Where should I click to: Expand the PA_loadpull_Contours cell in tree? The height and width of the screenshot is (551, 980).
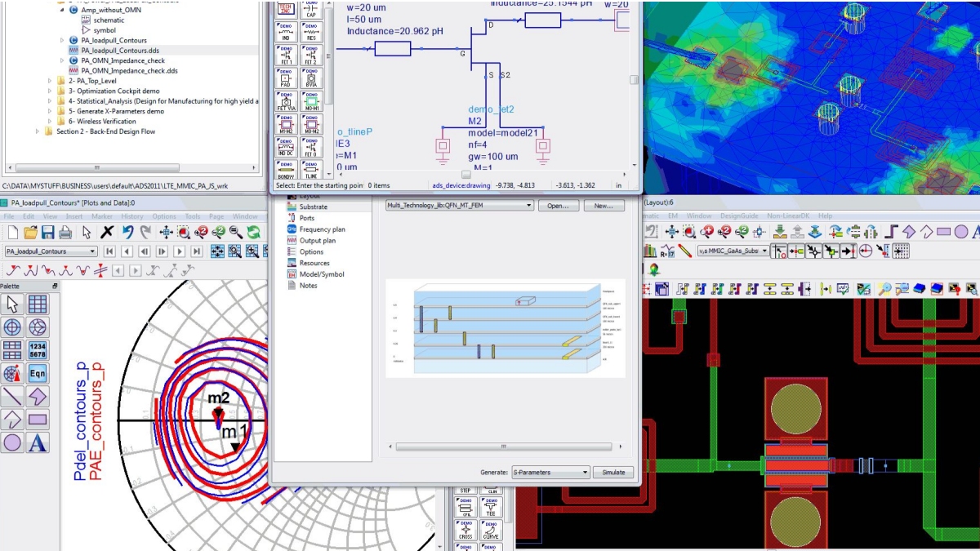[x=63, y=40]
